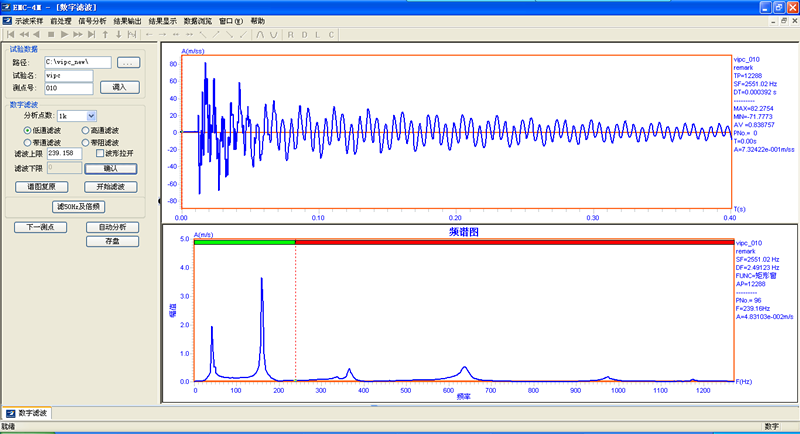Image resolution: width=800 pixels, height=434 pixels.
Task: Click the up arrow toolbar icon
Action: (x=106, y=34)
